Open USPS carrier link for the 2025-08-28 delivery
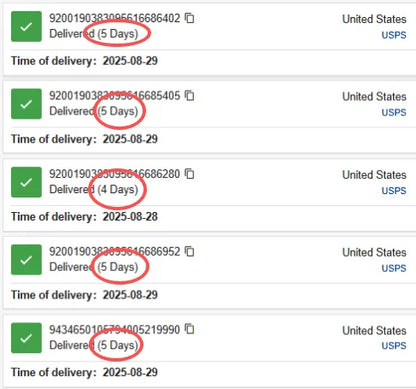This screenshot has height=389, width=416. coord(394,191)
